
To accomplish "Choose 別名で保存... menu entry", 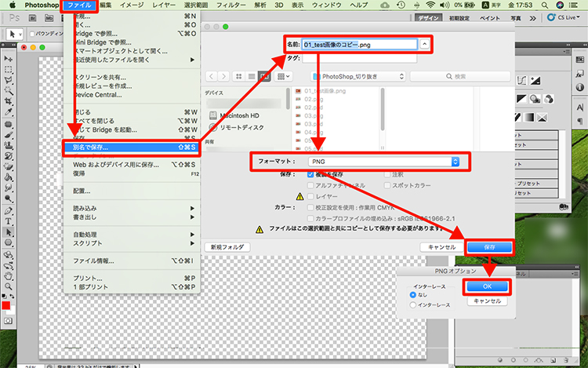I will point(132,148).
